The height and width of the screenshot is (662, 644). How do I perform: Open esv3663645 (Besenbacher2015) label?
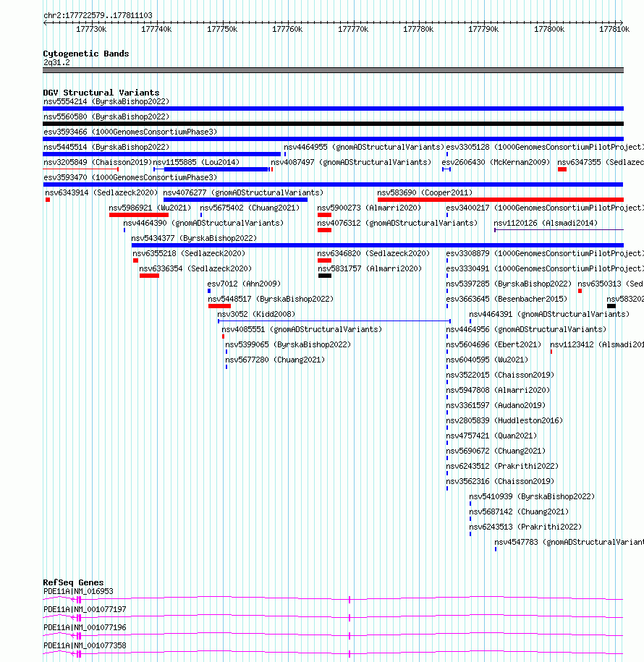(507, 300)
